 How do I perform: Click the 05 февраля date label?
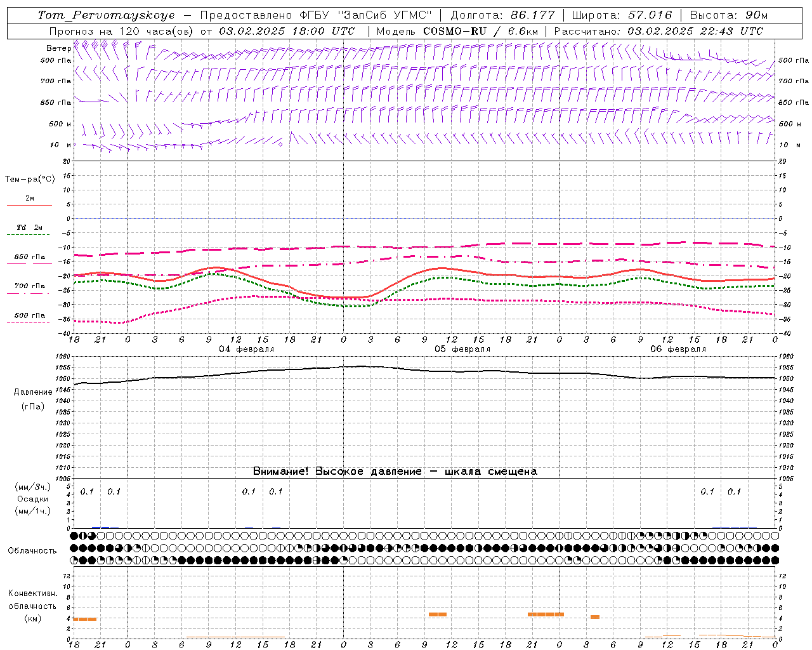pos(462,349)
